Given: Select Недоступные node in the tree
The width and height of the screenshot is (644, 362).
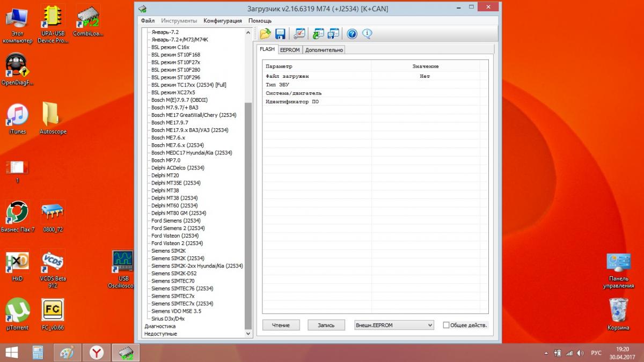Looking at the screenshot, I should click(160, 334).
